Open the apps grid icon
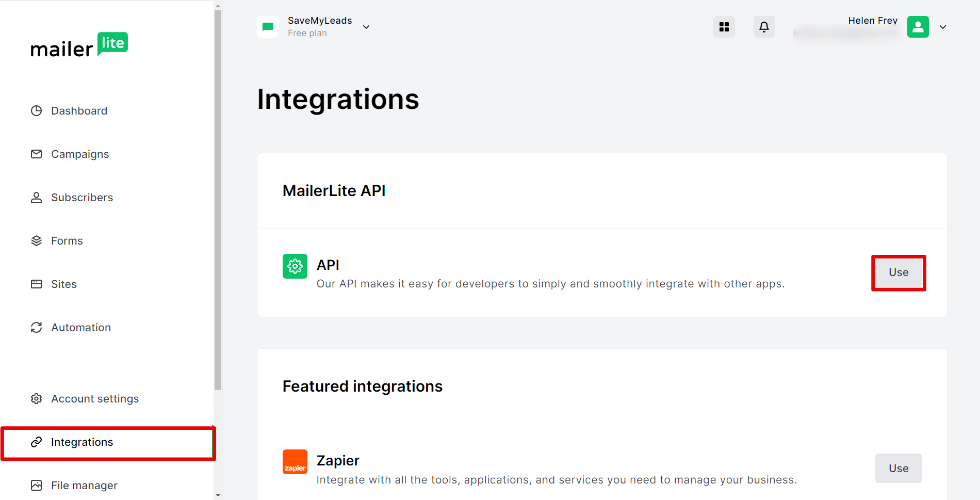The height and width of the screenshot is (500, 980). point(724,27)
